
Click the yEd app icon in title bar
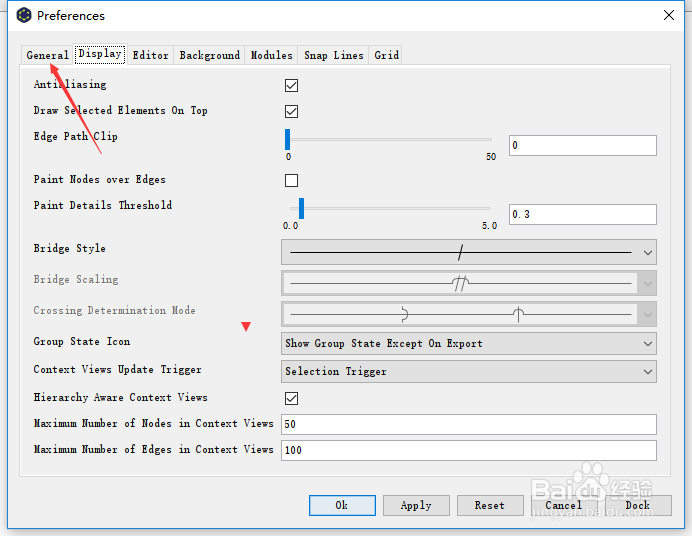tap(24, 15)
